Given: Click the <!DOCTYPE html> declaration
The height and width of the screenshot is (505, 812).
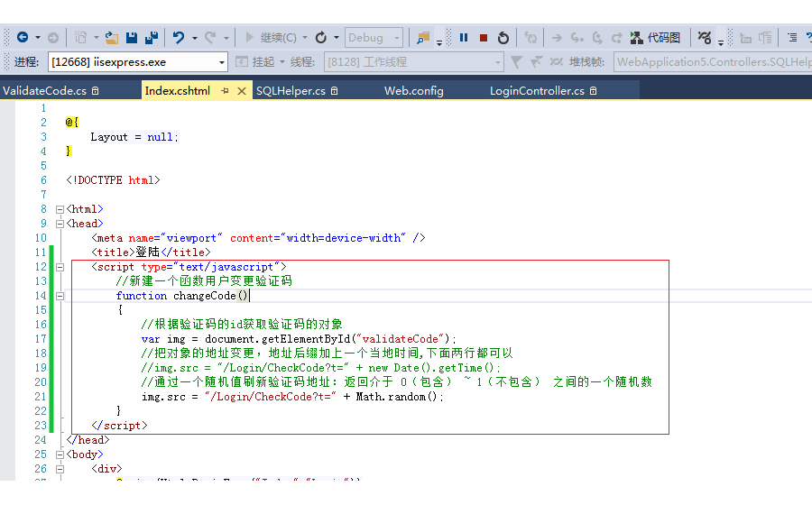Looking at the screenshot, I should pos(113,180).
